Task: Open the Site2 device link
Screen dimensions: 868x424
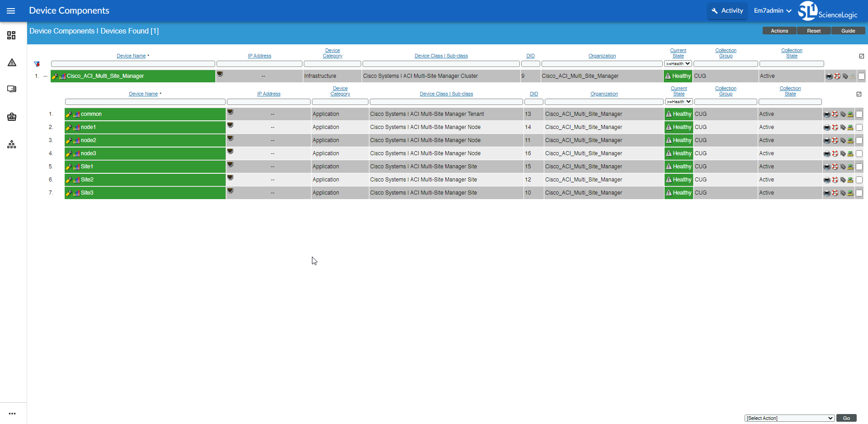Action: point(87,180)
